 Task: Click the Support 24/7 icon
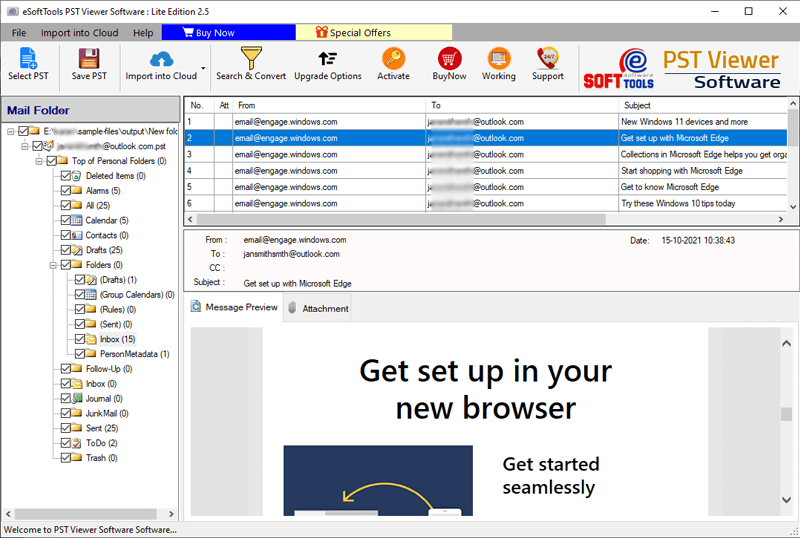pyautogui.click(x=547, y=59)
